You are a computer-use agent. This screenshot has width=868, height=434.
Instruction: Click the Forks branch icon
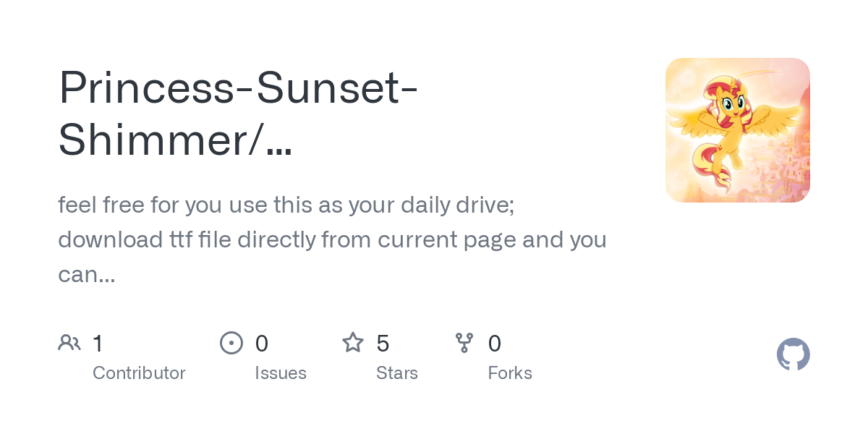point(464,343)
